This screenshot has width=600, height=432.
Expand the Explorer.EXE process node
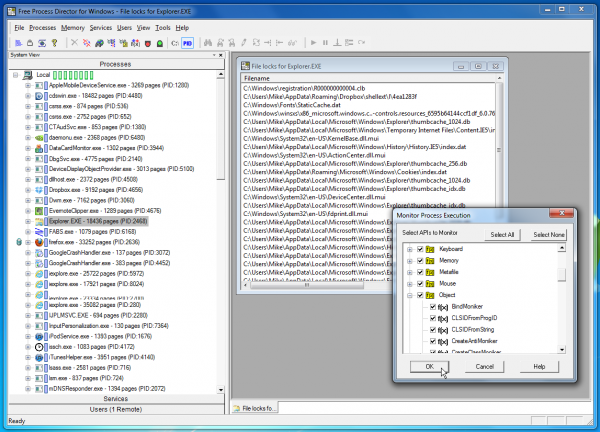click(x=26, y=220)
